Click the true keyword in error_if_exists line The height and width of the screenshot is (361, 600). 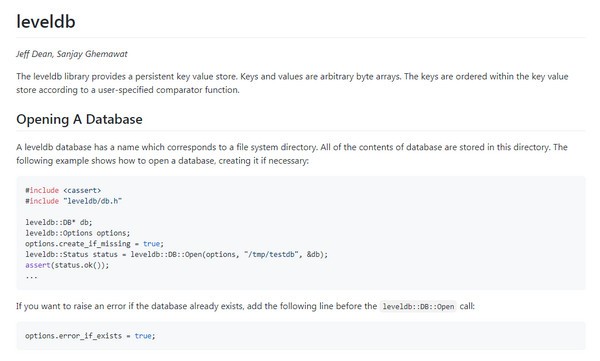pyautogui.click(x=143, y=336)
